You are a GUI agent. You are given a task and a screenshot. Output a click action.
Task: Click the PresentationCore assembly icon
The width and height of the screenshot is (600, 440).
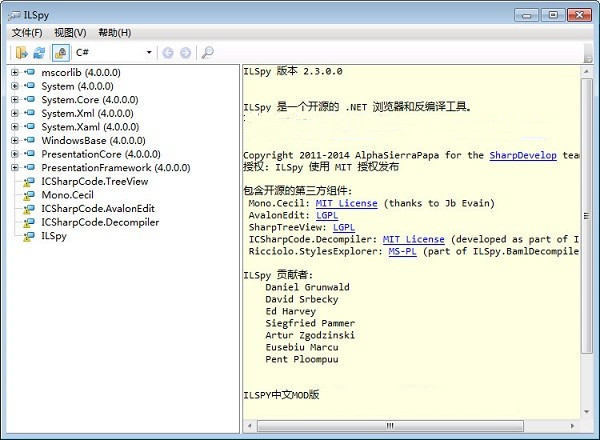29,153
